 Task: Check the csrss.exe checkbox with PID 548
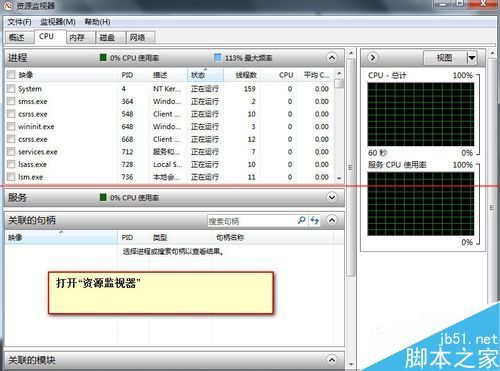11,114
